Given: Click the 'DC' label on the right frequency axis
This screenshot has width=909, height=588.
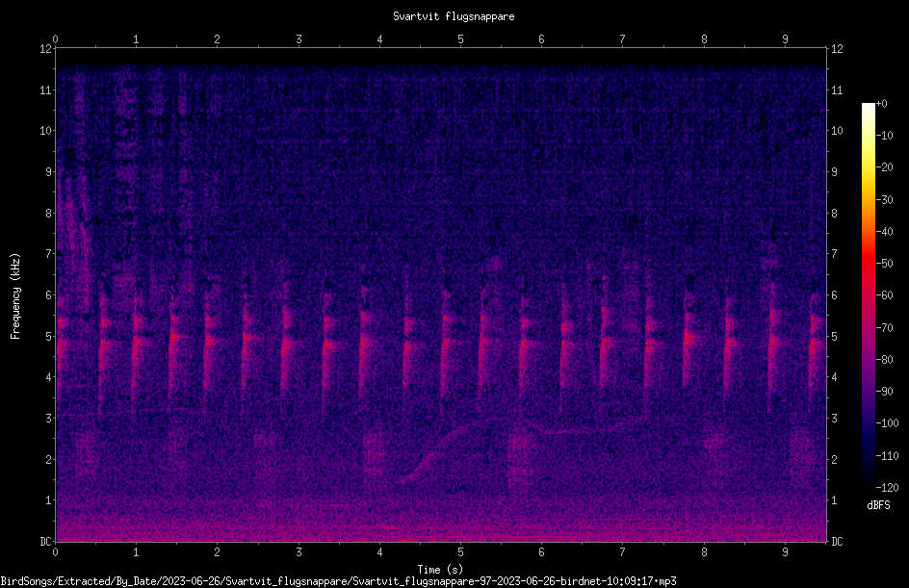Looking at the screenshot, I should point(837,541).
